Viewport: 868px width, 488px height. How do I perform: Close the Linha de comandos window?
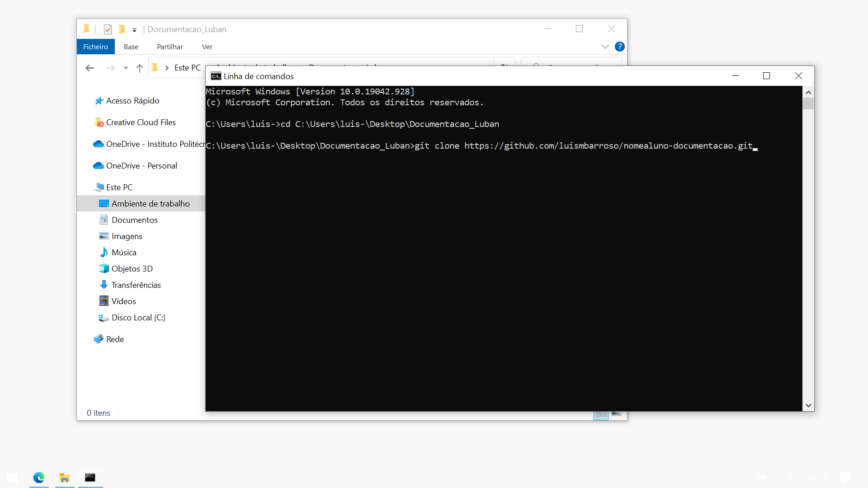798,76
